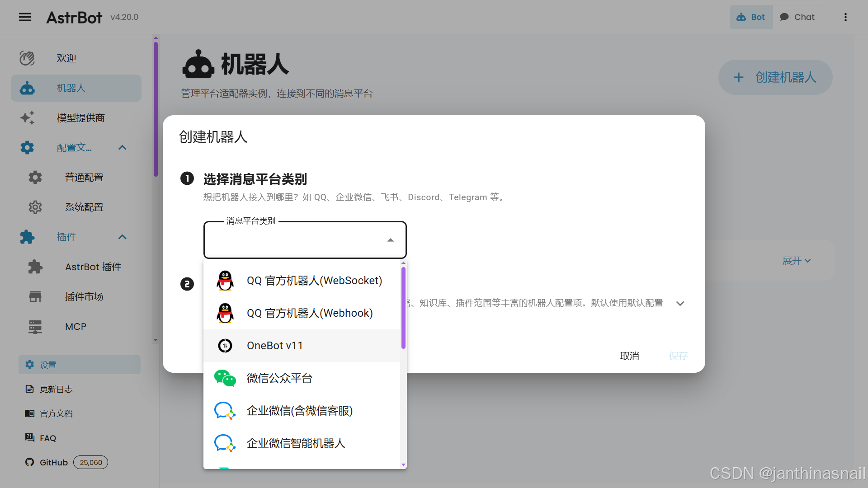Click the QQ penguin icon for WebSocket
Image resolution: width=868 pixels, height=488 pixels.
click(225, 281)
